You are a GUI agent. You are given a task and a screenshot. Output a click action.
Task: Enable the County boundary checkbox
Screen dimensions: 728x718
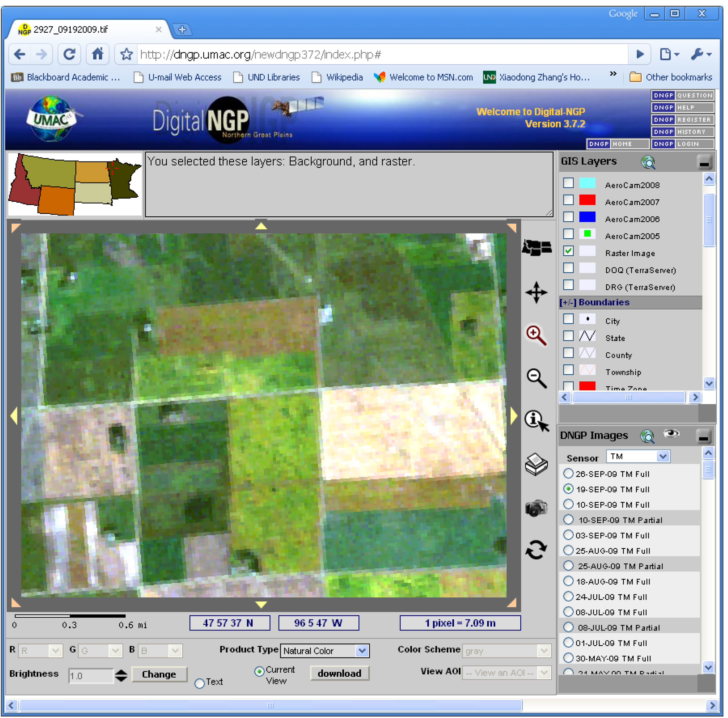tap(569, 353)
